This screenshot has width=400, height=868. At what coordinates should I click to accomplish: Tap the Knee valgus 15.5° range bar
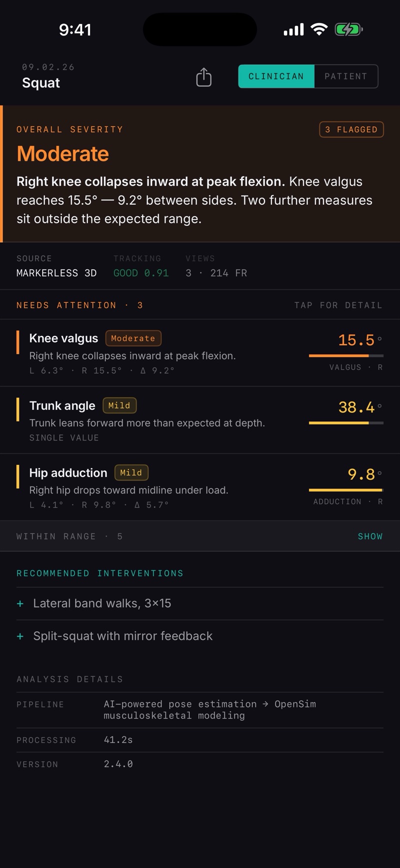pos(346,356)
